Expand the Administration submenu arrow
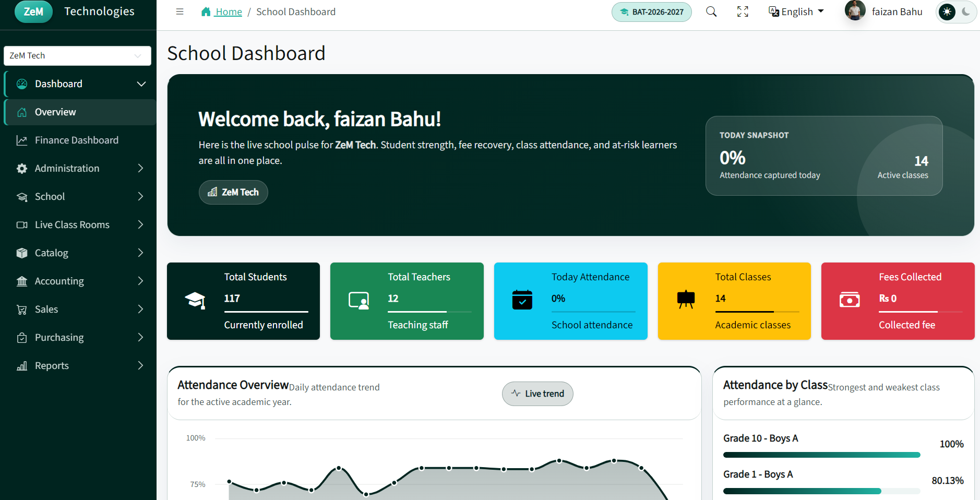The height and width of the screenshot is (500, 980). pyautogui.click(x=140, y=168)
